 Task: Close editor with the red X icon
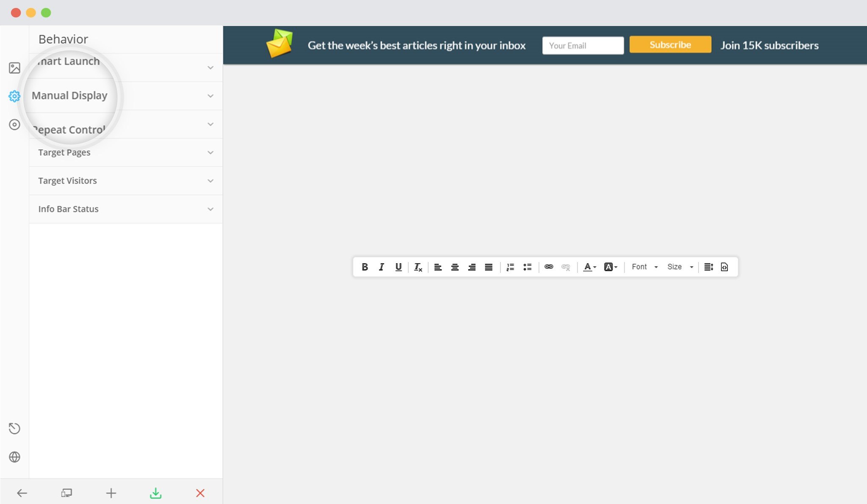(x=200, y=493)
